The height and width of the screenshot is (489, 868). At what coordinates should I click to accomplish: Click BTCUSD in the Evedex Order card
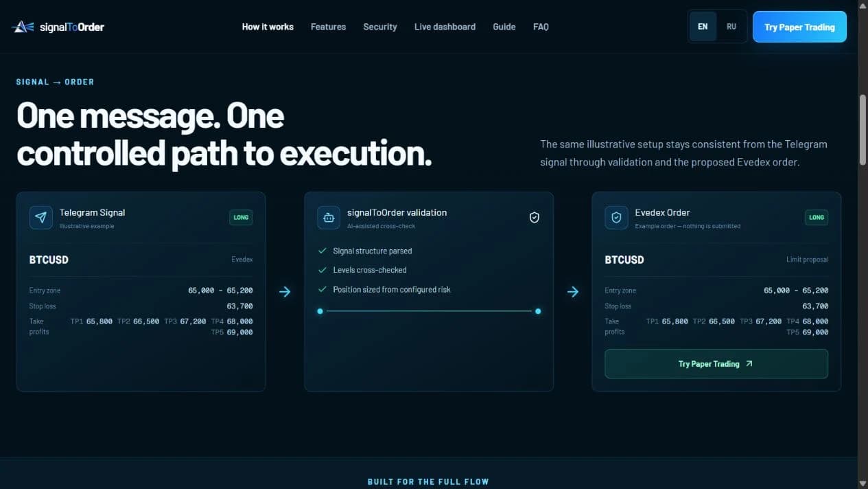624,260
